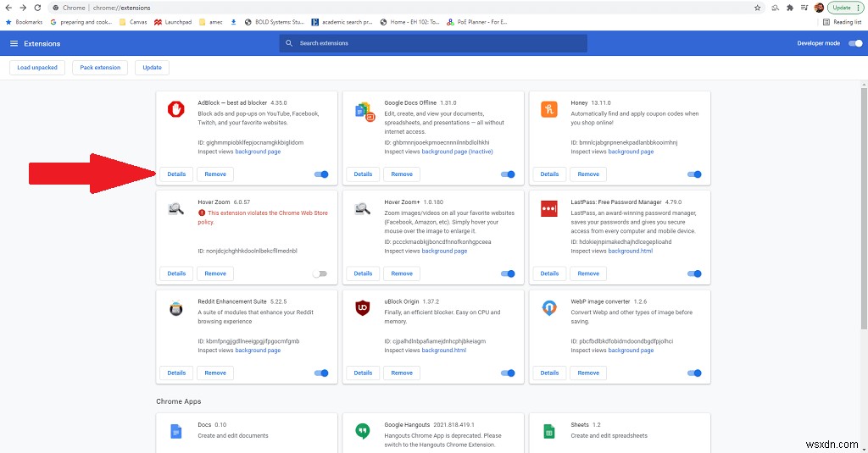Go forward with browser forward arrow

(23, 8)
